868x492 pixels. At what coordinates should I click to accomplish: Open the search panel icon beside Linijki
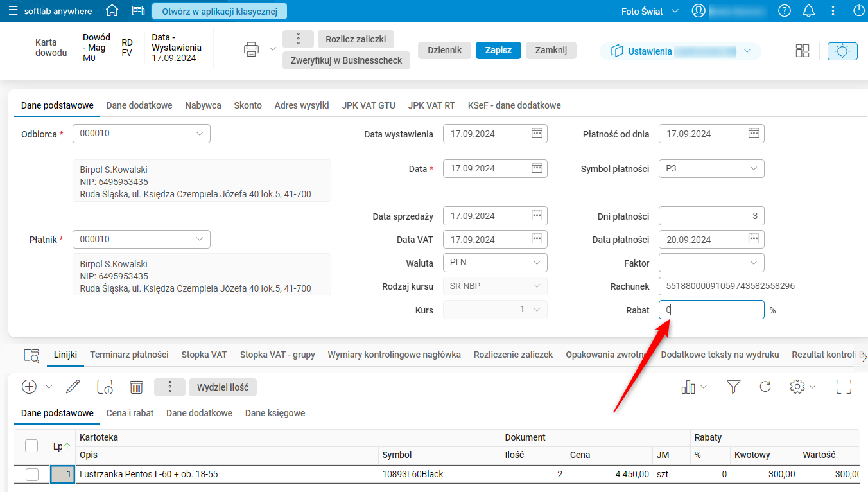[31, 355]
